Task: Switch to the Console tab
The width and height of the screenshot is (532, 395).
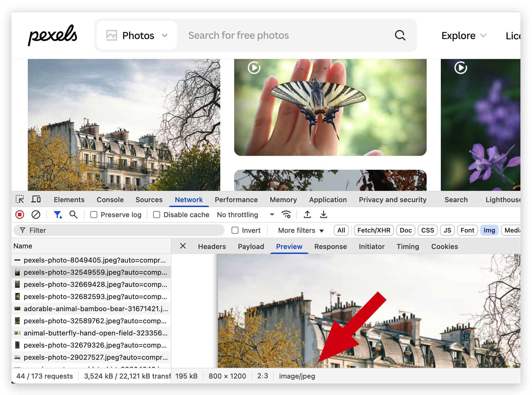Action: click(x=110, y=200)
